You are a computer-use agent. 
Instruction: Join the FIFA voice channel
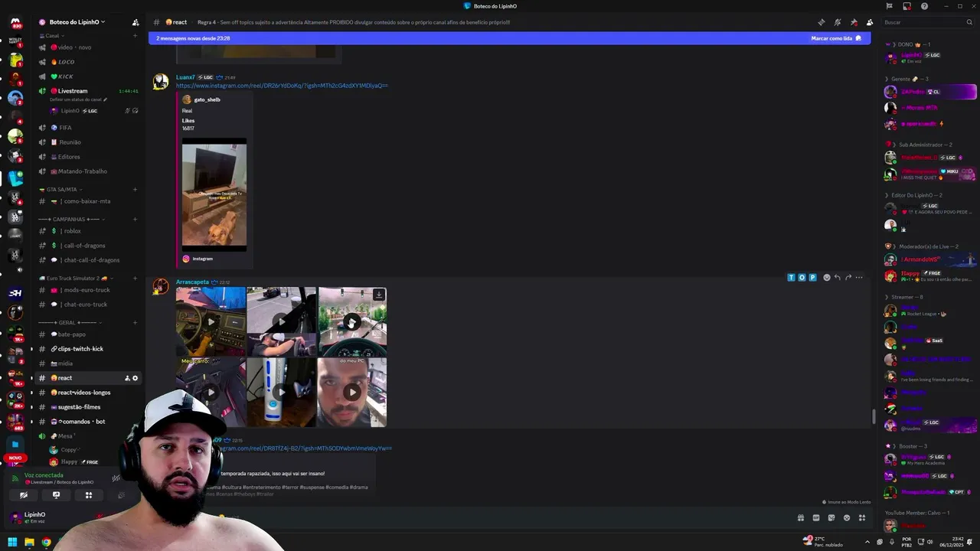tap(88, 128)
